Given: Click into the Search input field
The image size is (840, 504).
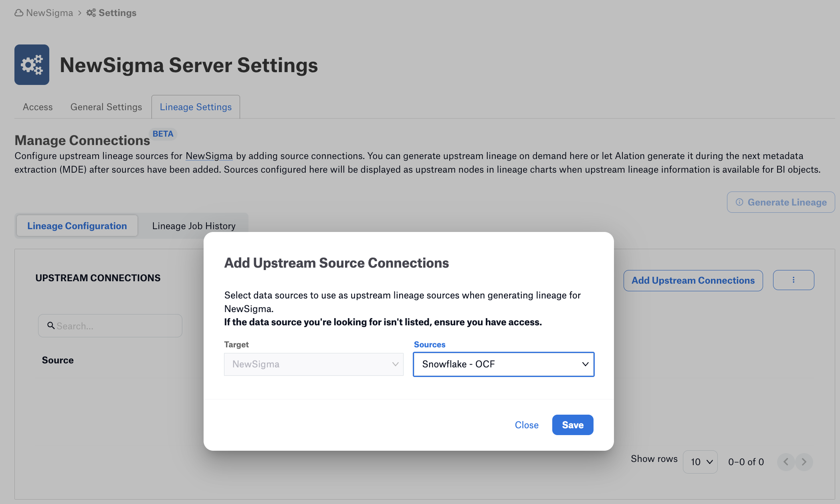Looking at the screenshot, I should click(116, 326).
